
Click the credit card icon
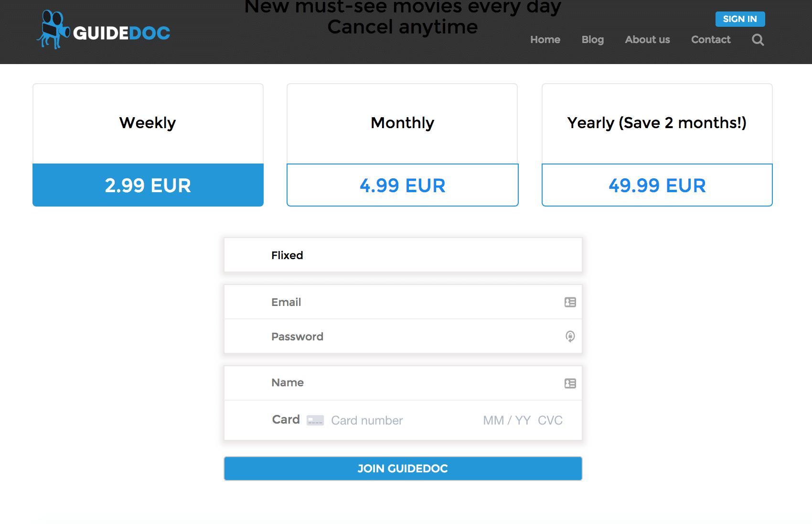315,420
